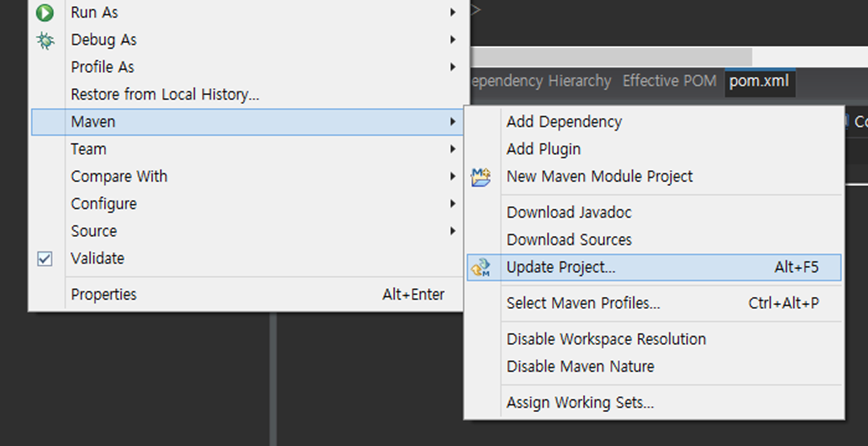868x446 pixels.
Task: Switch to the Effective POM tab
Action: click(x=669, y=81)
